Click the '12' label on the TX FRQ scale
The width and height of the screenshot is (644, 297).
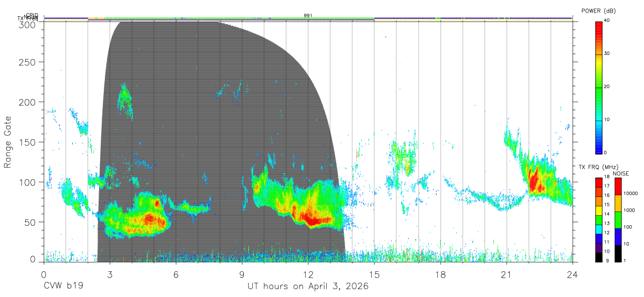[x=607, y=233]
